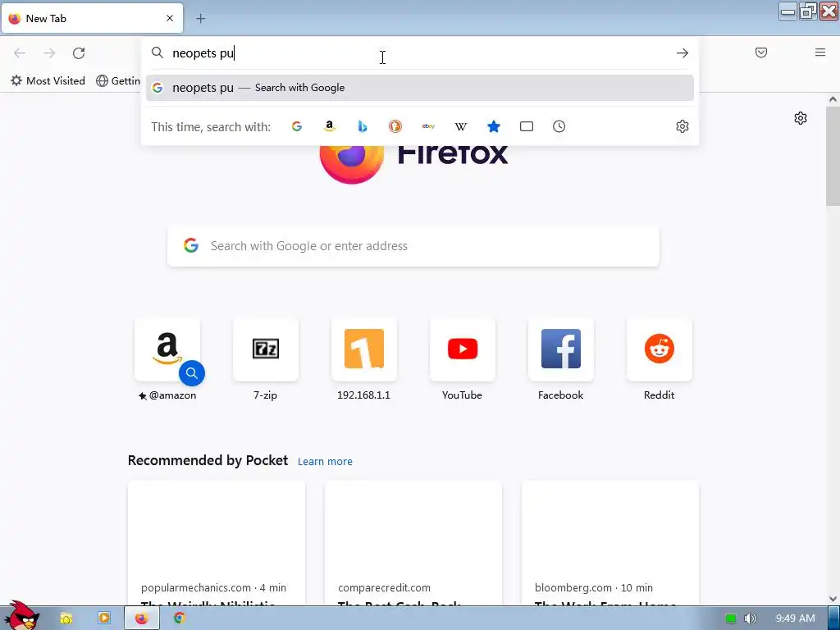
Task: Select 'neopets pu — Search with Google' suggestion
Action: point(419,88)
